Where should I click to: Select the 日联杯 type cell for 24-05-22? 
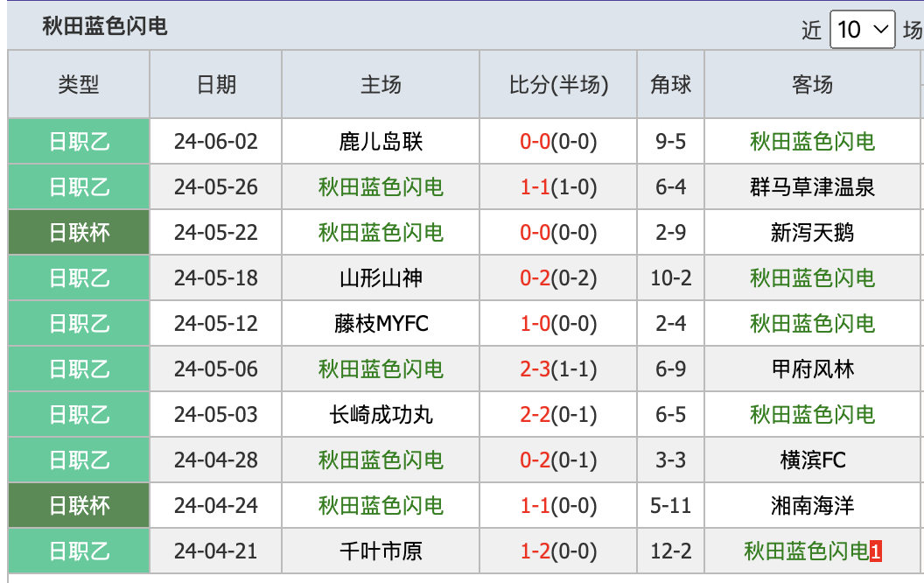[79, 232]
